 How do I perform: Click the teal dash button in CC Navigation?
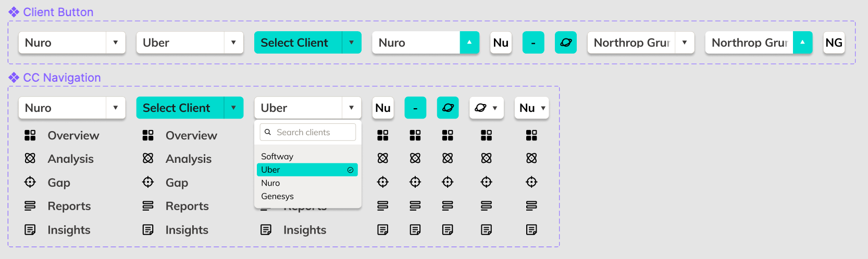click(415, 108)
